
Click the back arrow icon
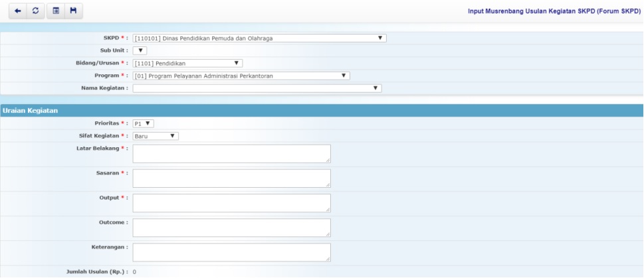coord(17,11)
